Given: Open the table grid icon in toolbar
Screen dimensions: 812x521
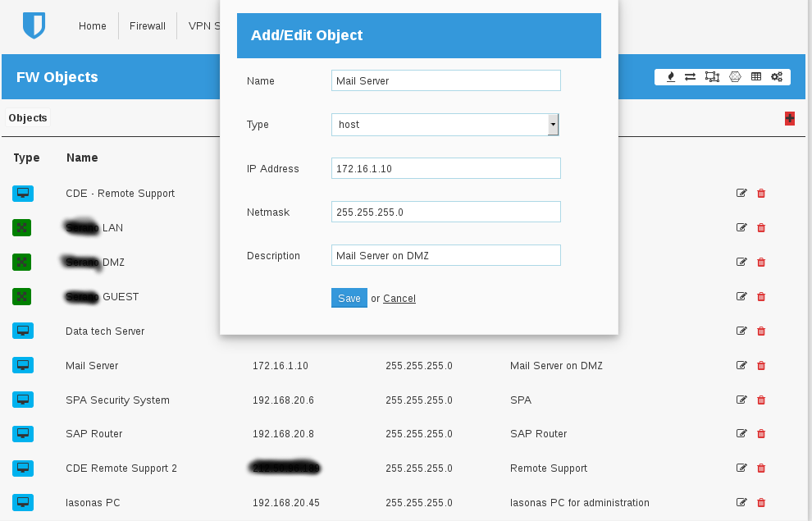Looking at the screenshot, I should [756, 77].
